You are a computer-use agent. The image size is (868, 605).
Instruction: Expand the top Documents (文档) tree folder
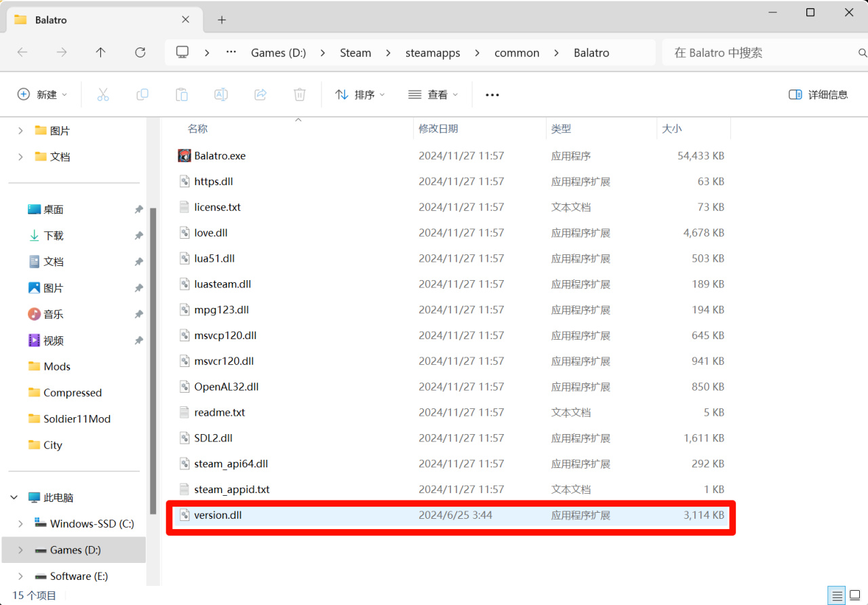20,157
